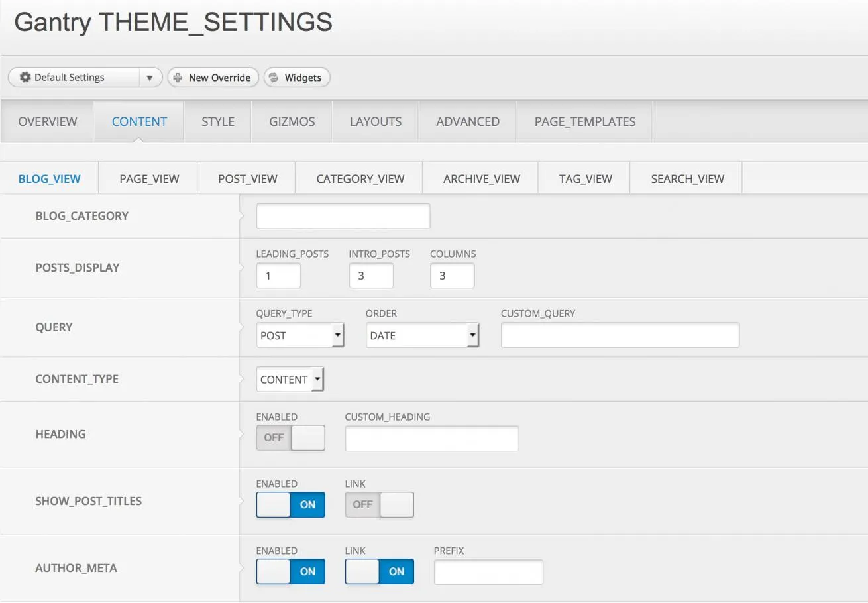Click the New Override button
The height and width of the screenshot is (603, 868).
(213, 78)
